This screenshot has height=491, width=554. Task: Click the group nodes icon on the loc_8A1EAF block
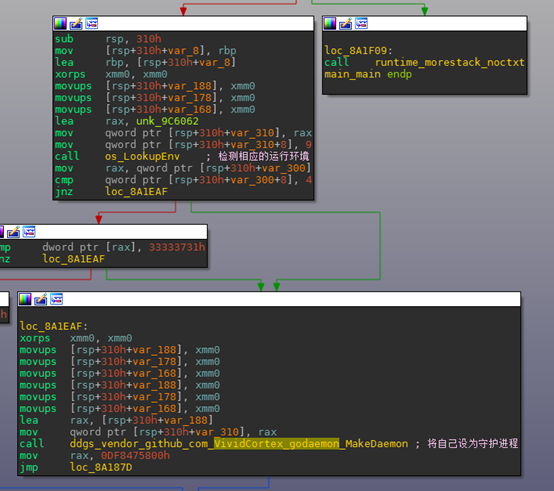[57, 299]
